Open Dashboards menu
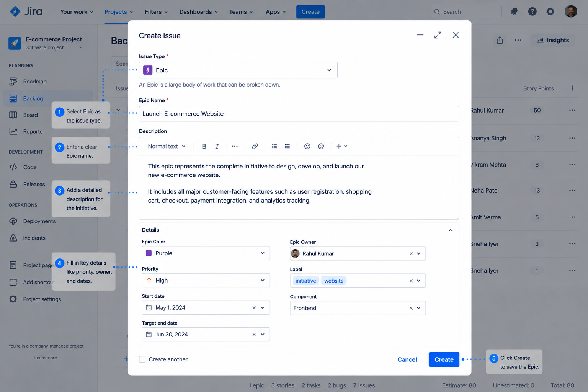Image resolution: width=588 pixels, height=392 pixels. click(199, 12)
